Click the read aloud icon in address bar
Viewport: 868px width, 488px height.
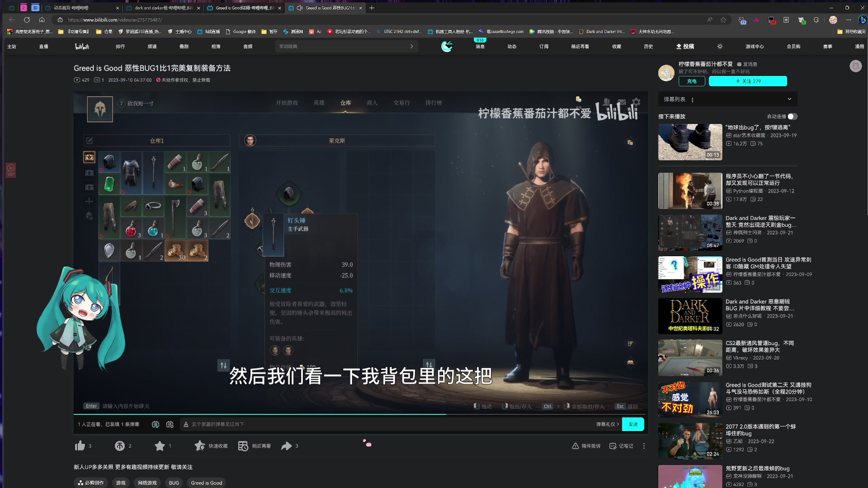(x=710, y=20)
